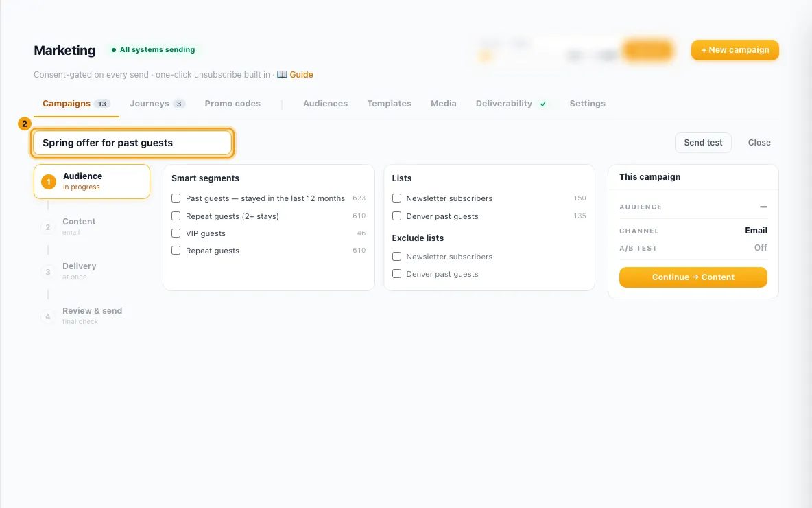Edit the campaign name field
This screenshot has height=508, width=812.
pos(132,143)
